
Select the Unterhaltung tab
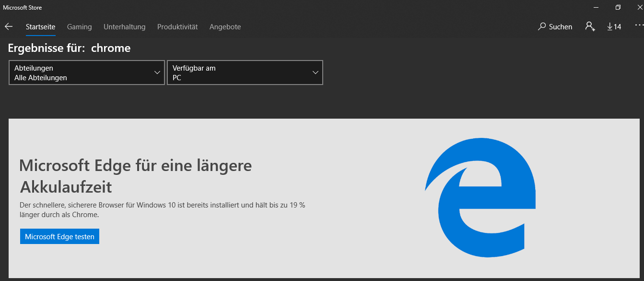(x=124, y=27)
